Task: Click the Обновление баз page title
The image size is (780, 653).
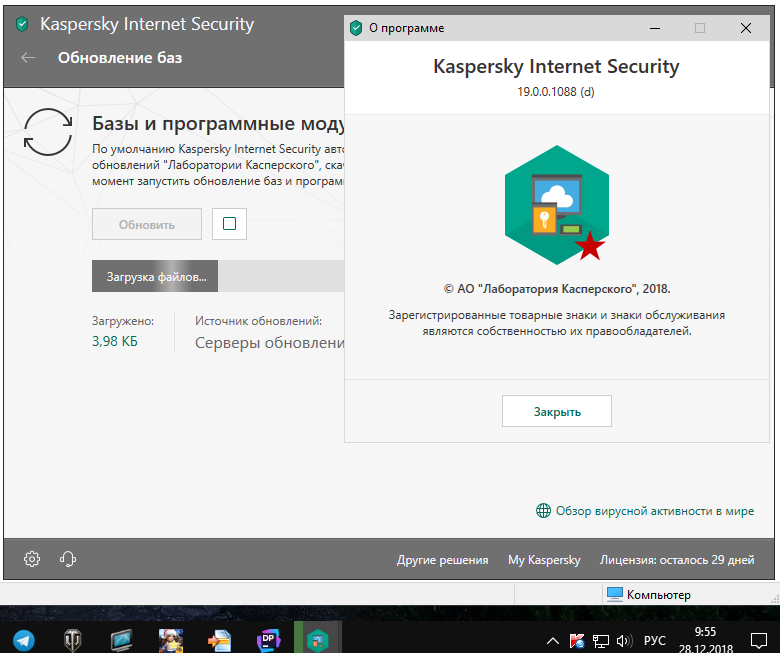Action: point(120,58)
